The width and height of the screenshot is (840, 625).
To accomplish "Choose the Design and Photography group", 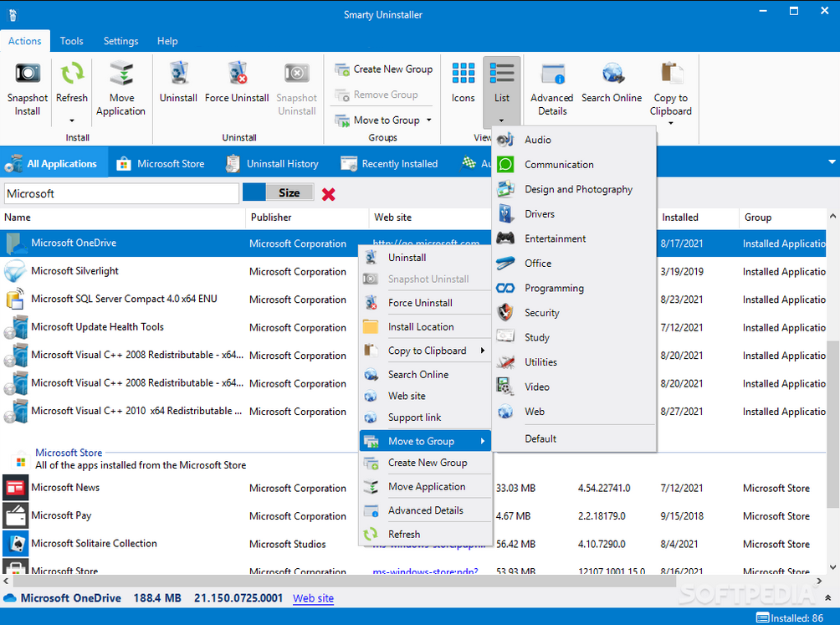I will (574, 189).
